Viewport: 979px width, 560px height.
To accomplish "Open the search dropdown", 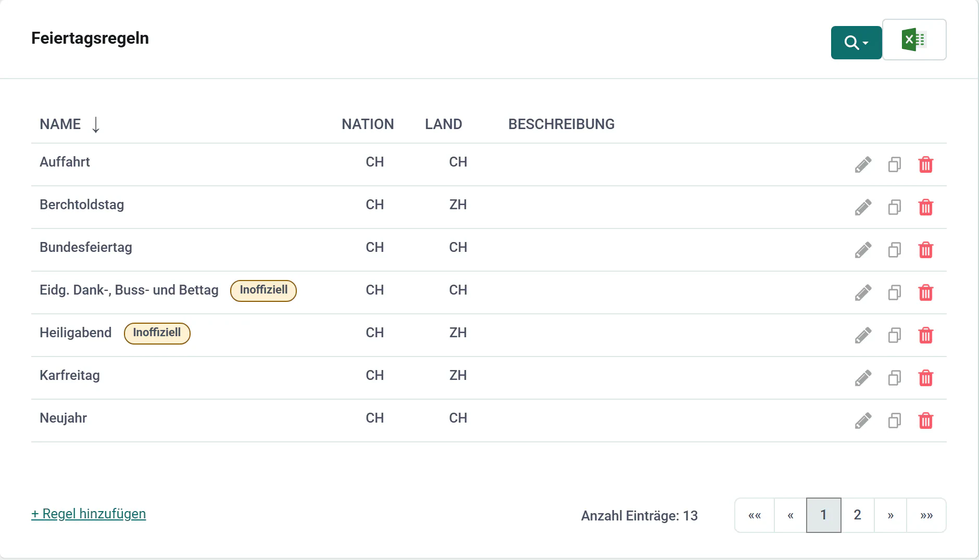I will (856, 43).
